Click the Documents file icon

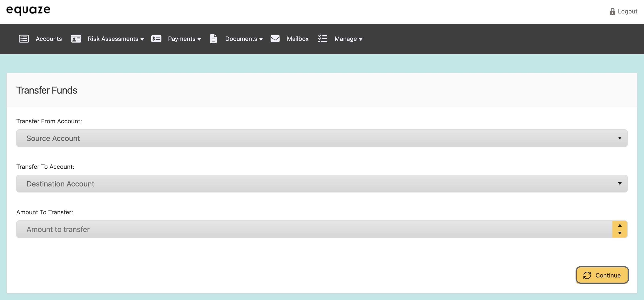point(213,39)
